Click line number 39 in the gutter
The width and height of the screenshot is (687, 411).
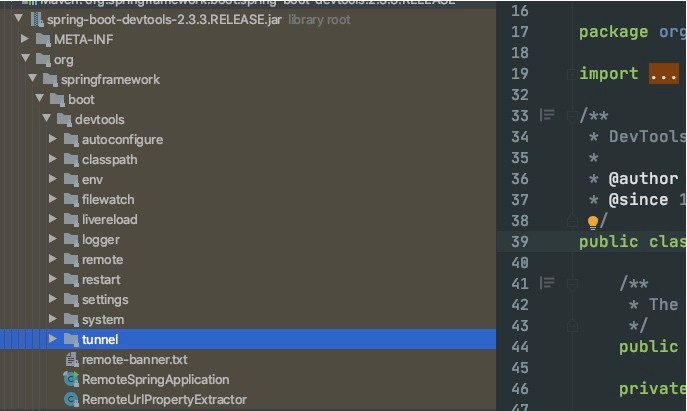click(x=519, y=241)
